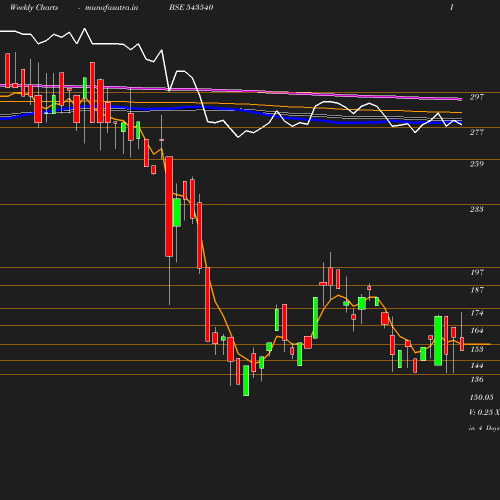Screen dimensions: 500x500
Task: Click the 233 price level label
Action: pos(477,209)
